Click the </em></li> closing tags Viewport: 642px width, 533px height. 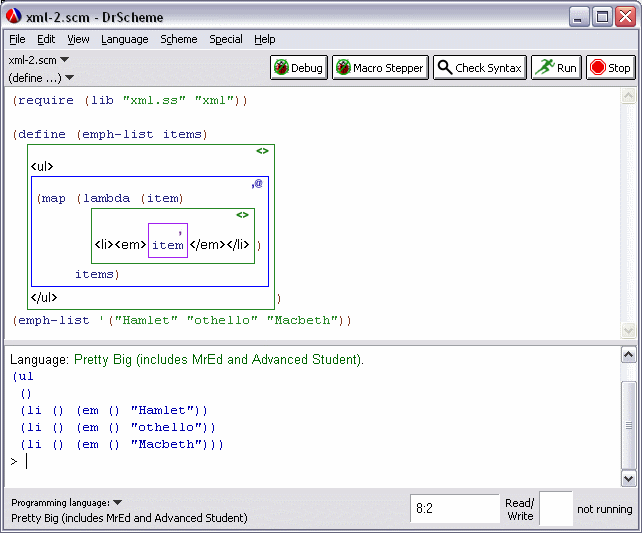click(x=219, y=245)
